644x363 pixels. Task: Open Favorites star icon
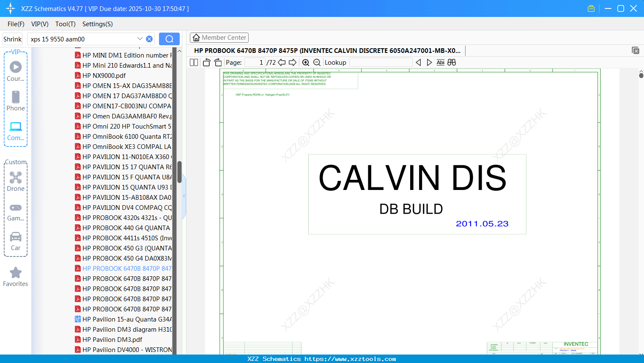coord(16,277)
